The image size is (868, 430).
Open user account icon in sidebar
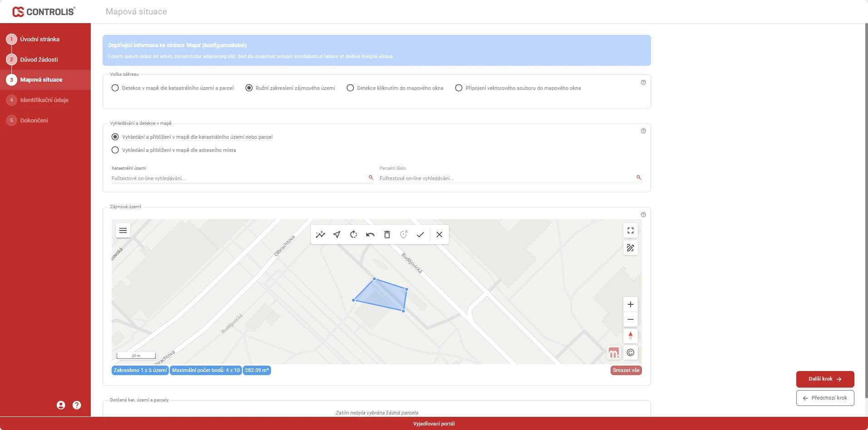[x=61, y=405]
